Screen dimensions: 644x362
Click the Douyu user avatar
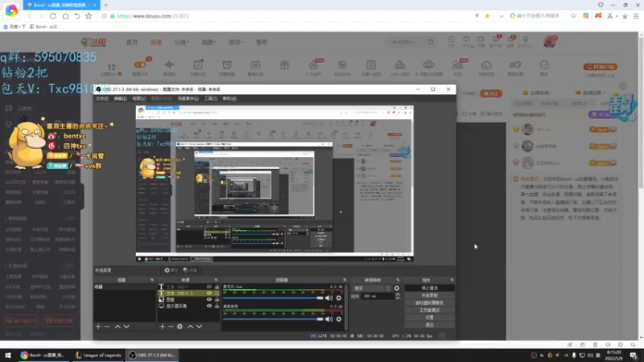coord(551,42)
